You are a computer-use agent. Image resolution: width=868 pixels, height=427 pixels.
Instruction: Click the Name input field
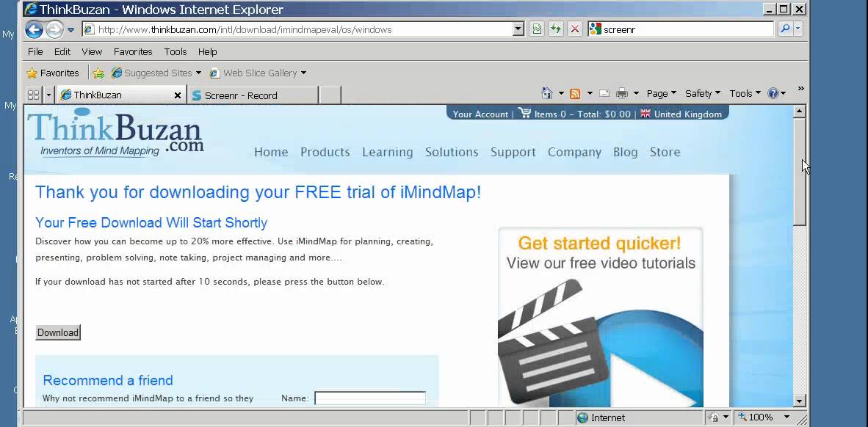[370, 398]
